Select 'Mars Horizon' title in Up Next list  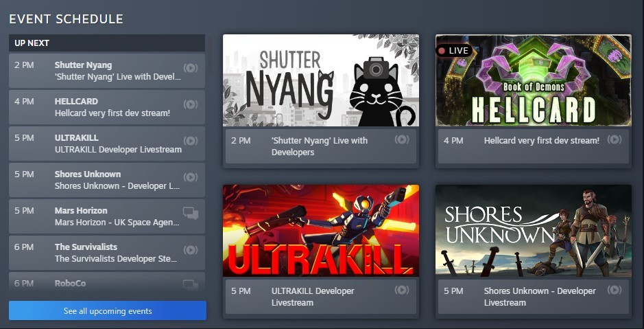pyautogui.click(x=81, y=211)
